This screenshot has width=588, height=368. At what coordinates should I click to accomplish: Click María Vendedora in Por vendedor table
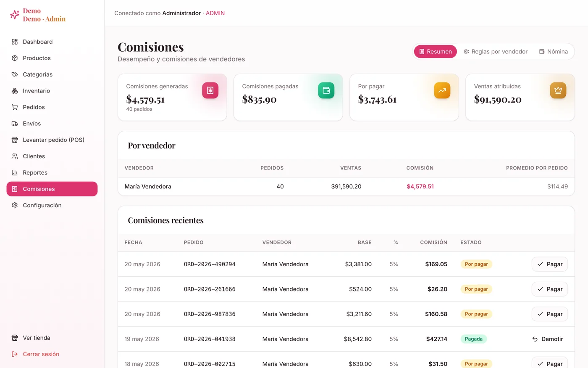click(x=148, y=187)
